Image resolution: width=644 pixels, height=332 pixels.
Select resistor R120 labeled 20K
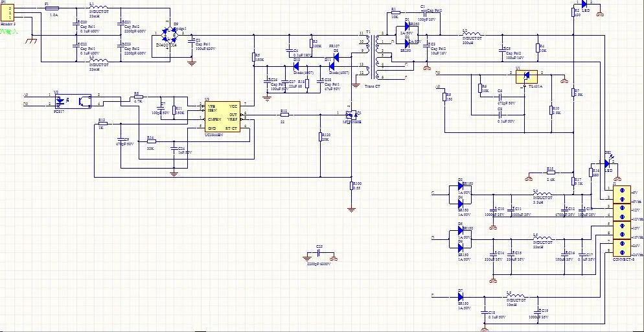click(x=320, y=137)
